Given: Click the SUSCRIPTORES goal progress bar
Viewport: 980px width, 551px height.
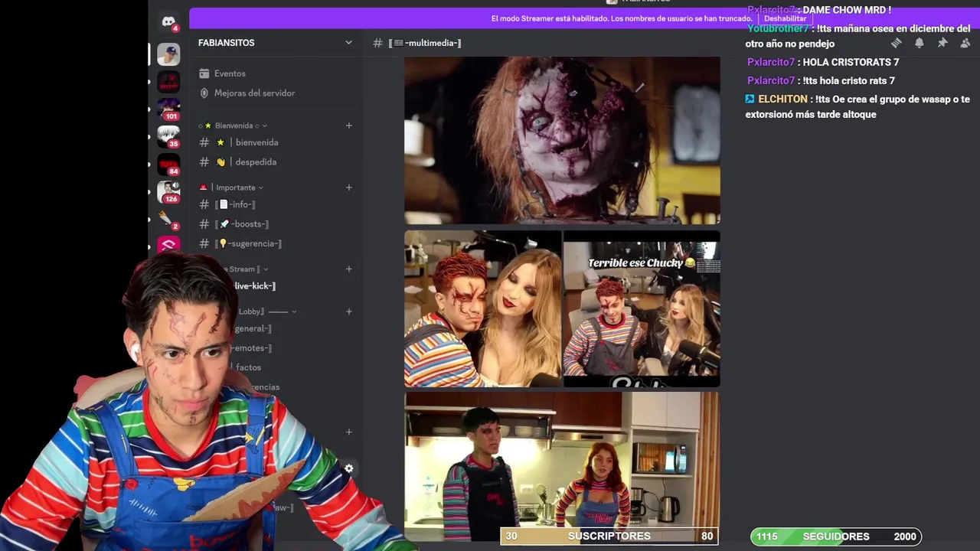Looking at the screenshot, I should (609, 536).
